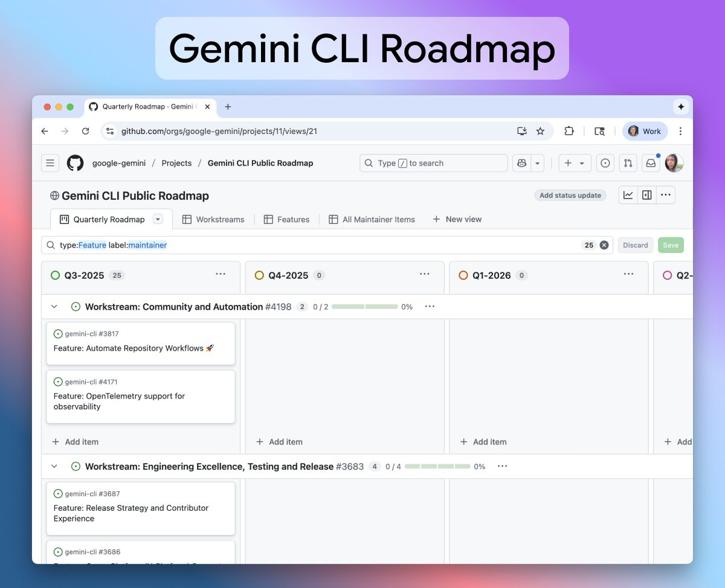725x588 pixels.
Task: Open the Q4-2025 column options menu
Action: pyautogui.click(x=425, y=275)
